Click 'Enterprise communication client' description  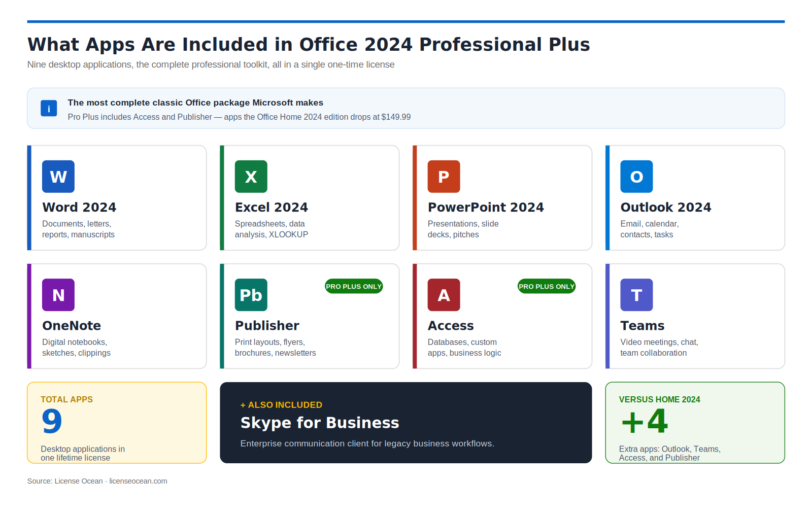point(367,443)
